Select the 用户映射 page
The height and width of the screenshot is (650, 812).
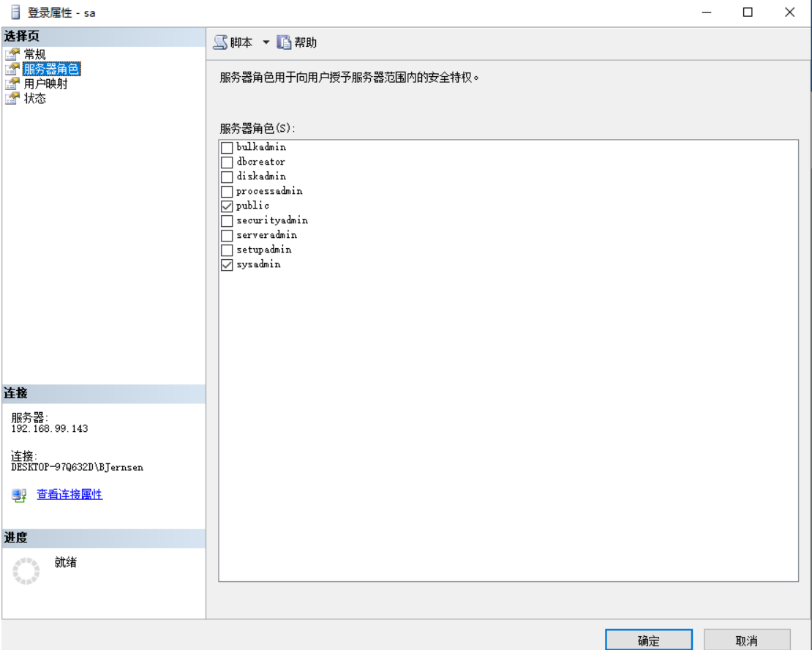(x=45, y=83)
